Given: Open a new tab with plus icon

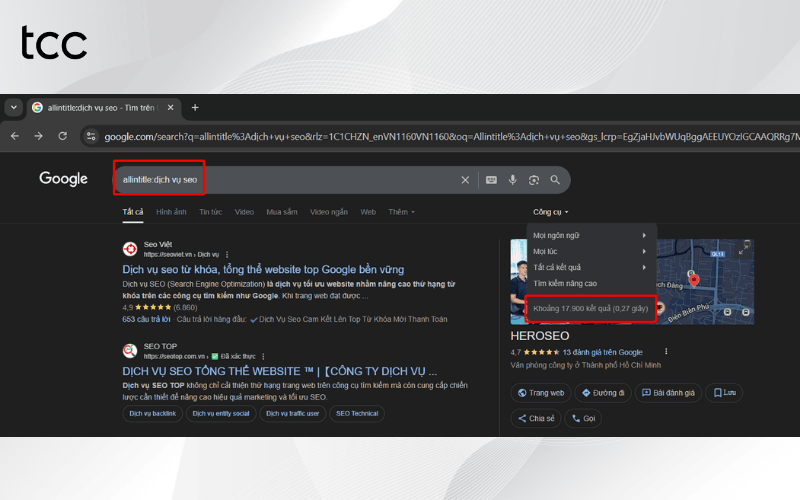Looking at the screenshot, I should click(x=195, y=108).
